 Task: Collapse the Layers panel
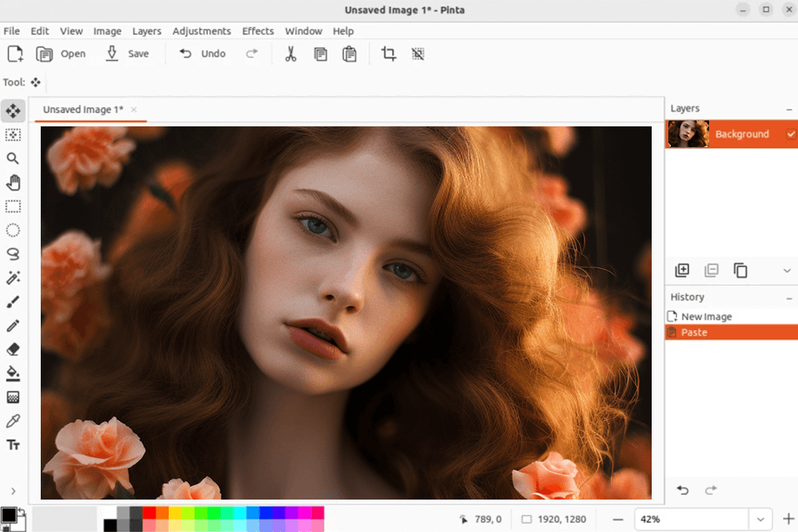click(789, 110)
